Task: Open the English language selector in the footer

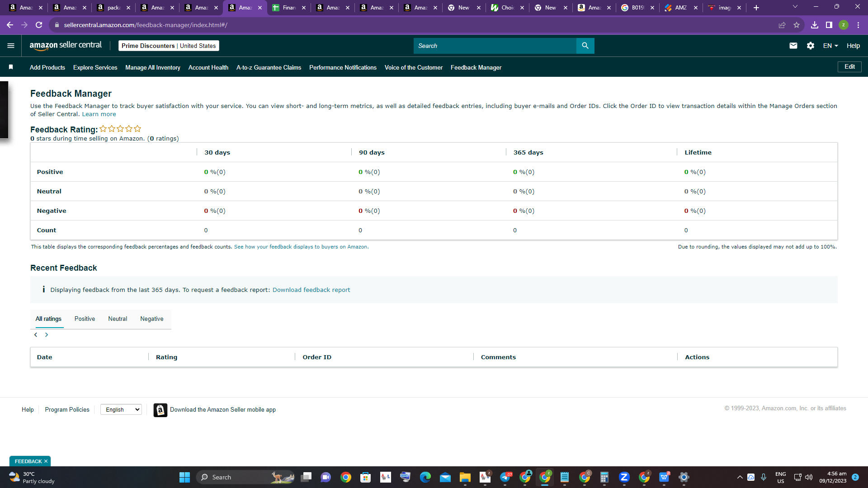Action: [x=121, y=409]
